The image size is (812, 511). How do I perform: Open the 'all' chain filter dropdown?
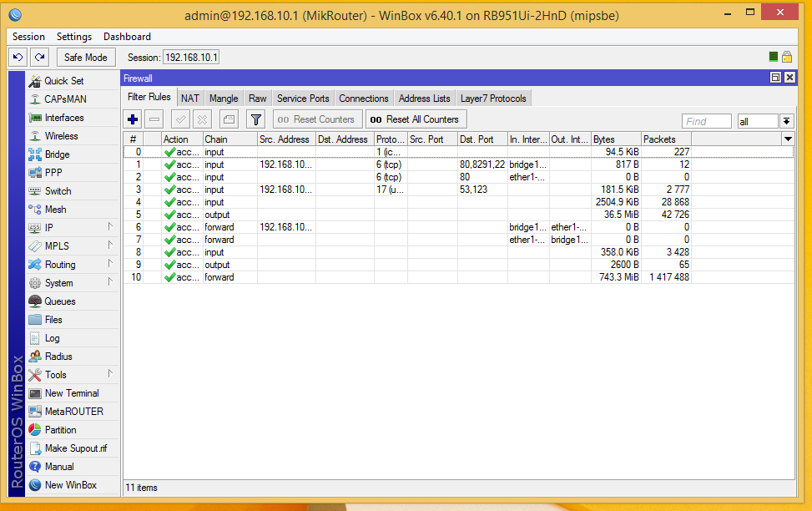(786, 121)
